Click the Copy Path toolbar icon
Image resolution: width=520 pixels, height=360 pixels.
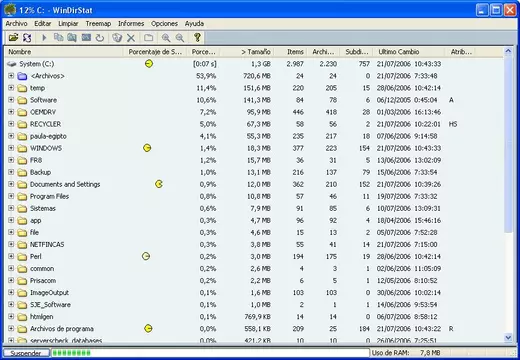point(58,37)
